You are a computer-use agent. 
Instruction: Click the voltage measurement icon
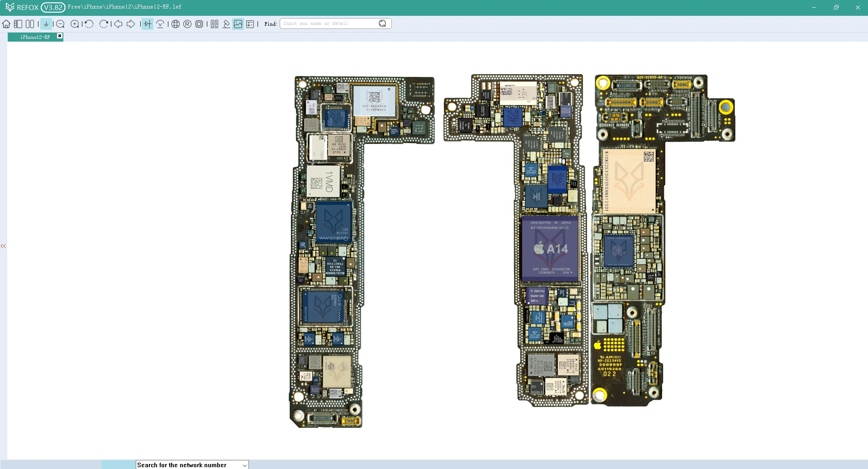(160, 24)
